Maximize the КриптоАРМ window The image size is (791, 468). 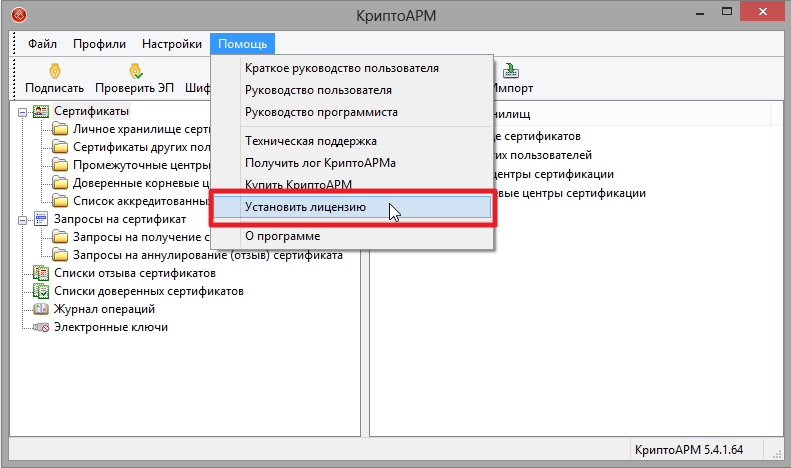click(726, 11)
